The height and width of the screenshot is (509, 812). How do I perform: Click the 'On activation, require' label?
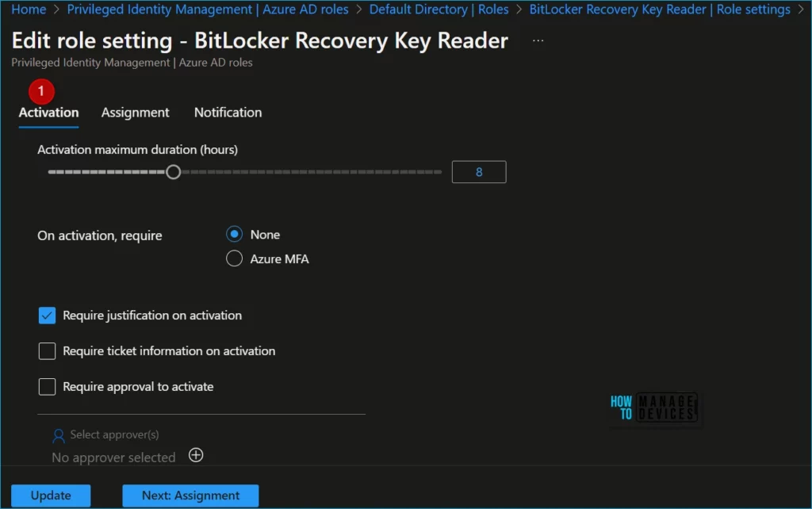[x=99, y=235]
